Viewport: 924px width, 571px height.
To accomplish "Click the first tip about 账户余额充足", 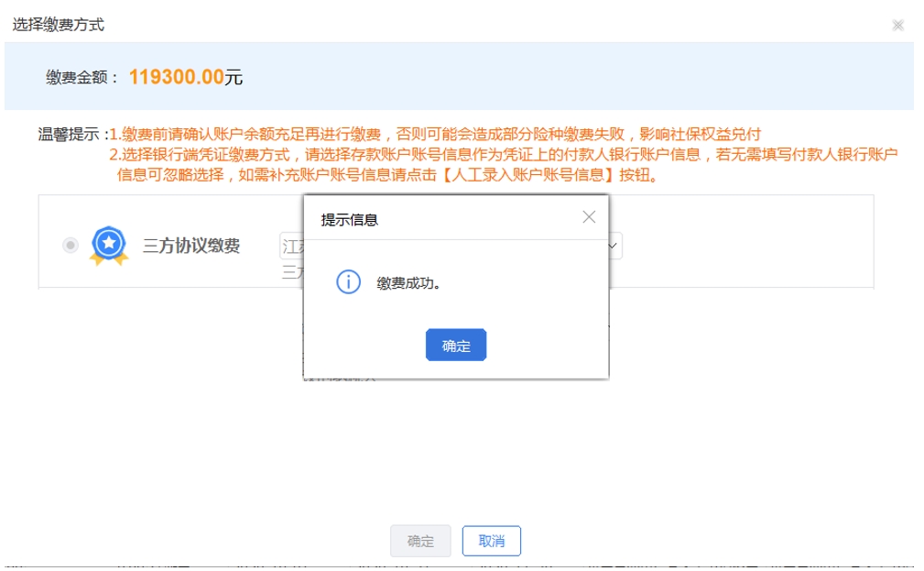I will 435,135.
